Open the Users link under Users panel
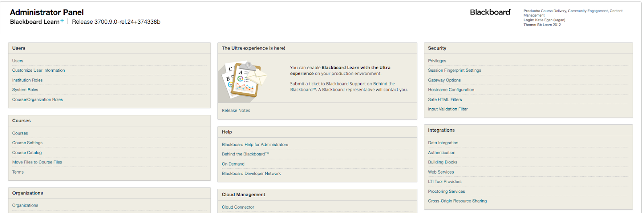644x213 pixels. [x=18, y=61]
